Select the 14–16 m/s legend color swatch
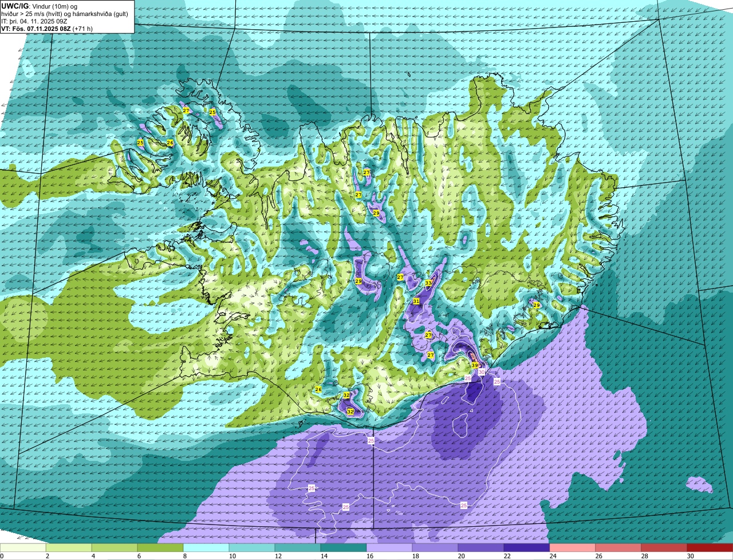Viewport: 733px width, 560px height. pyautogui.click(x=344, y=548)
